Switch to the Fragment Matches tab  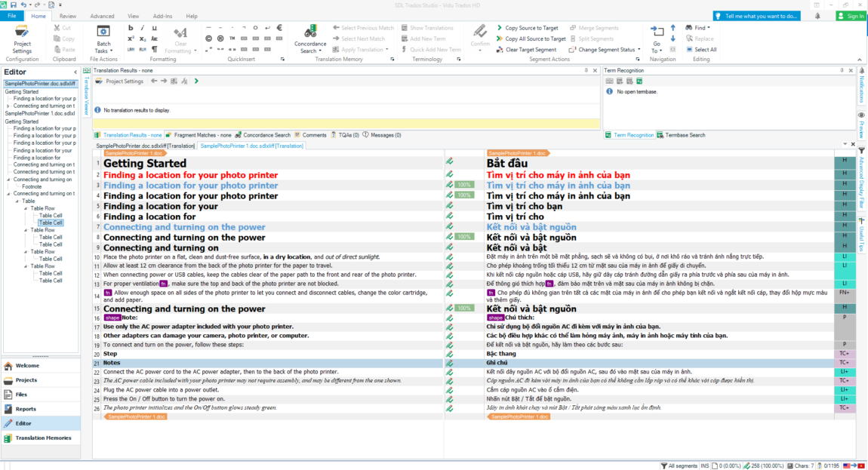tap(199, 135)
